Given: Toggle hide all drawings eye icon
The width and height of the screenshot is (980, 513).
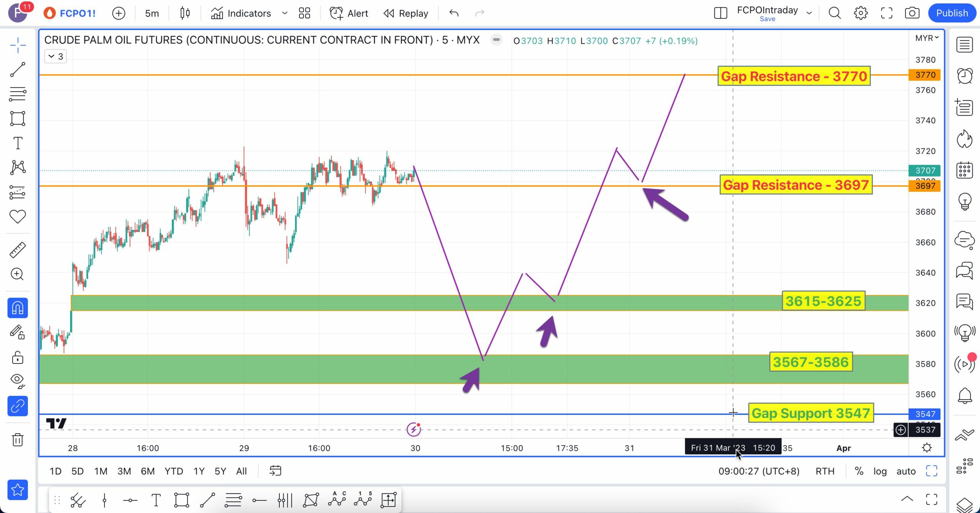Looking at the screenshot, I should pos(18,380).
